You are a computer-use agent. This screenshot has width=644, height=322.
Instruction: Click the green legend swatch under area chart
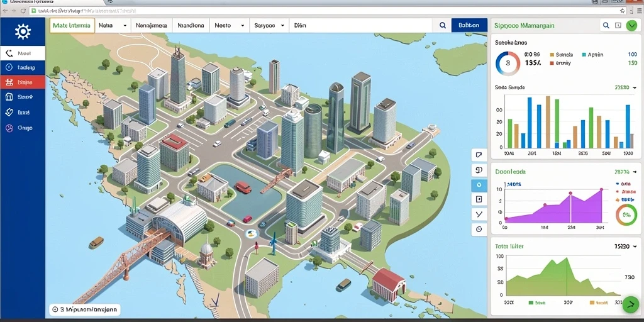pyautogui.click(x=531, y=303)
